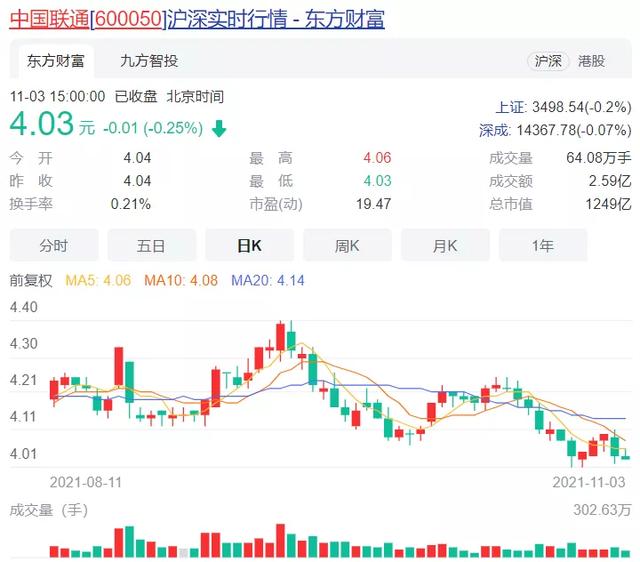Click the MA20: 4.14 indicator
Viewport: 640px width, 562px height.
(268, 280)
